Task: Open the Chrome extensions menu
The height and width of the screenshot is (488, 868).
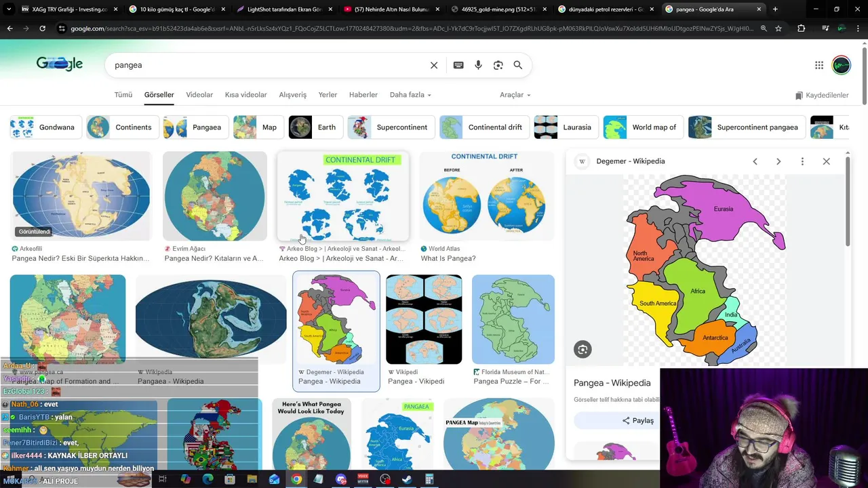Action: pos(802,28)
